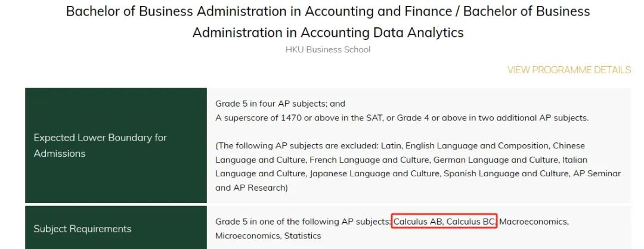644x249 pixels.
Task: Click the word 'Statistics' in requirements
Action: point(302,236)
